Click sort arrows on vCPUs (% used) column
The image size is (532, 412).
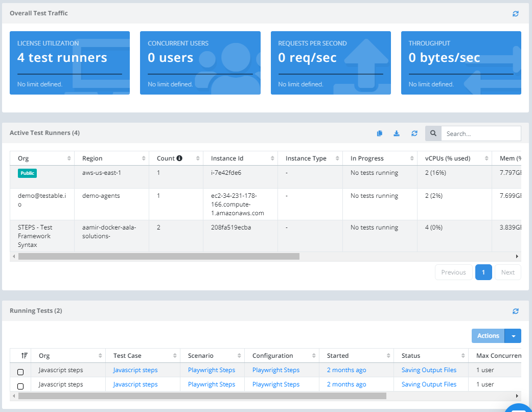(x=487, y=158)
